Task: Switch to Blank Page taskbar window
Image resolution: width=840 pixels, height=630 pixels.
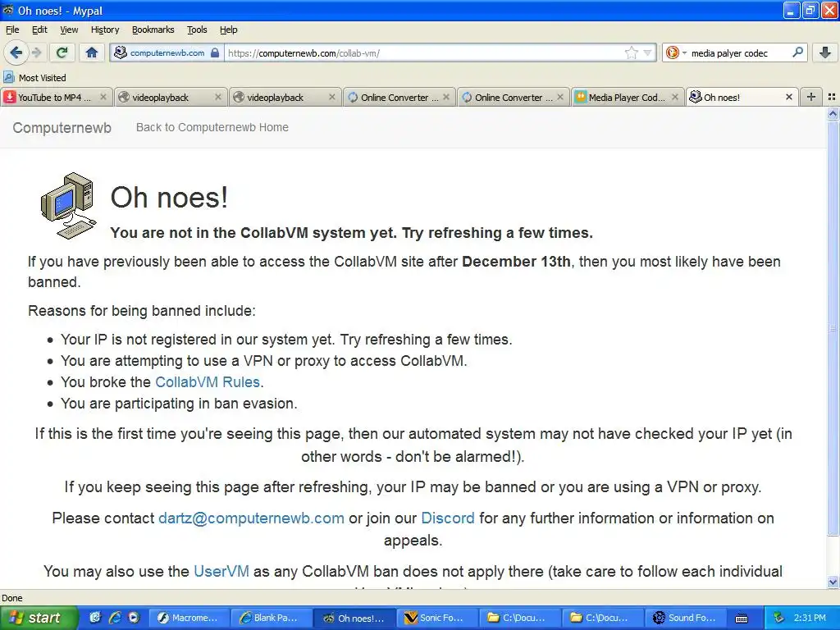Action: [x=271, y=618]
